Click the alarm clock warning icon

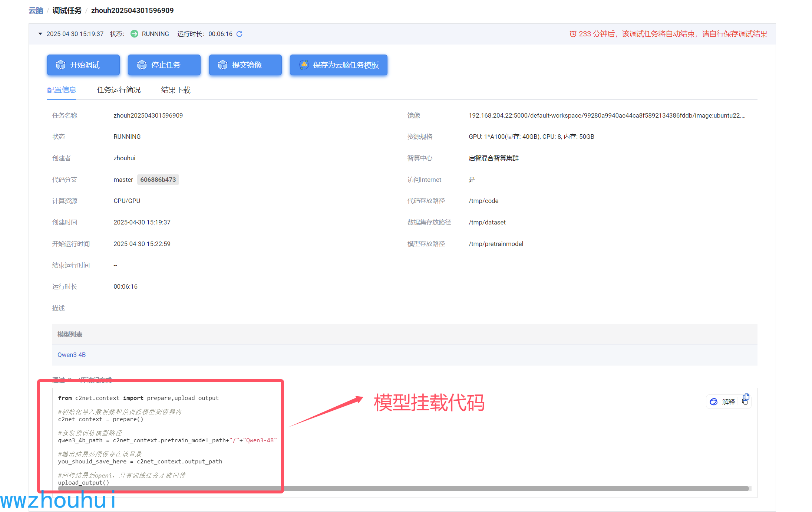[x=573, y=34]
